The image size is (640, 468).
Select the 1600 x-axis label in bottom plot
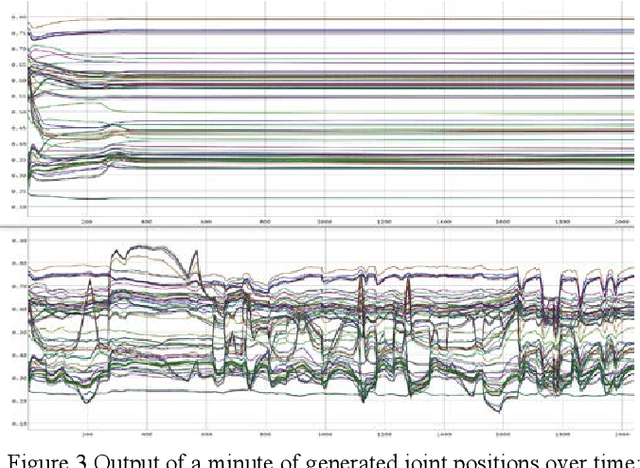[503, 435]
